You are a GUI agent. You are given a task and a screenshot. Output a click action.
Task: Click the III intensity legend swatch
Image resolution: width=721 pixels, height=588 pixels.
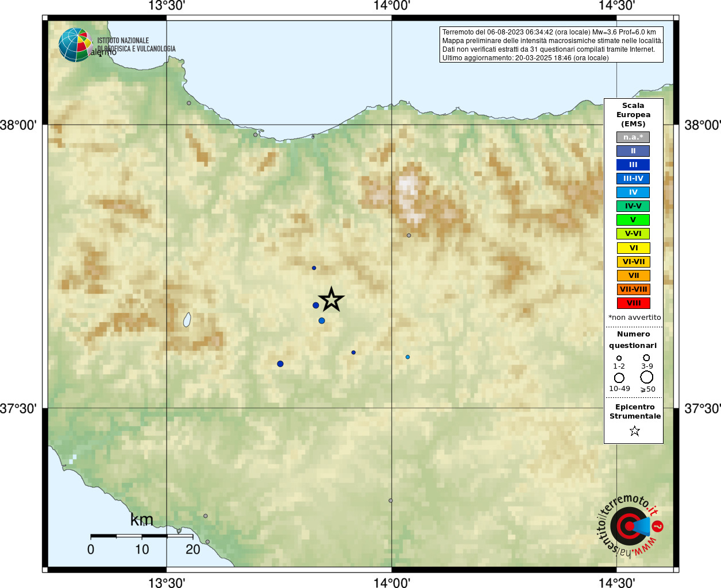pos(633,165)
